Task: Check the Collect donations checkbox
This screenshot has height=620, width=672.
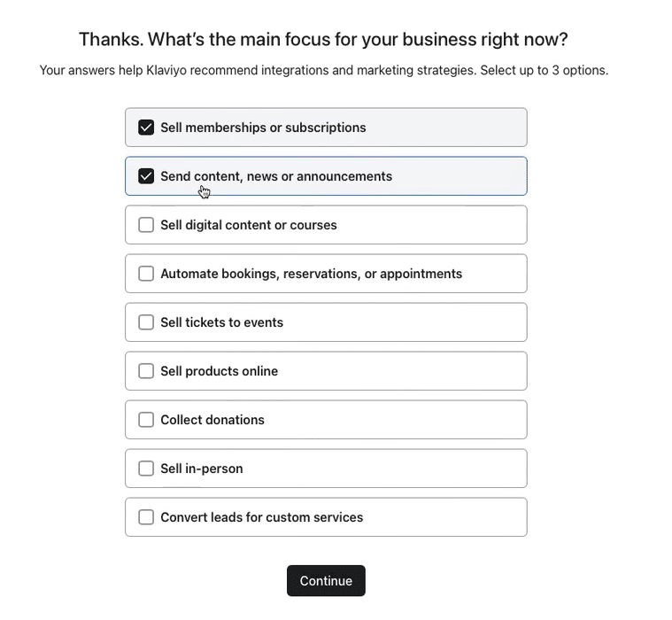Action: (x=146, y=420)
